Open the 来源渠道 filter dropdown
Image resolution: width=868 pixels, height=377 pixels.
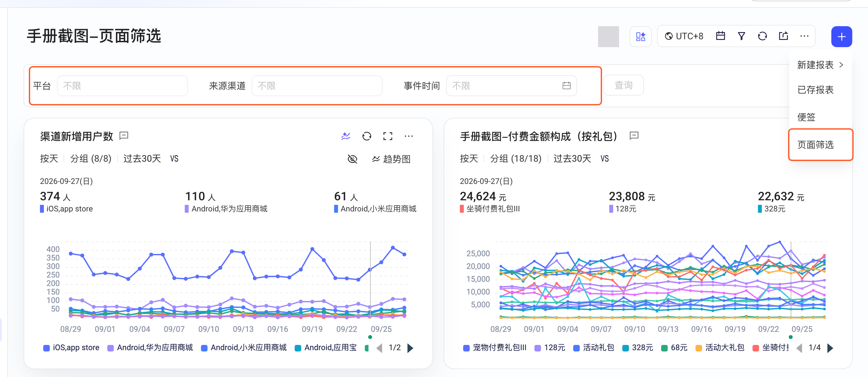[317, 86]
